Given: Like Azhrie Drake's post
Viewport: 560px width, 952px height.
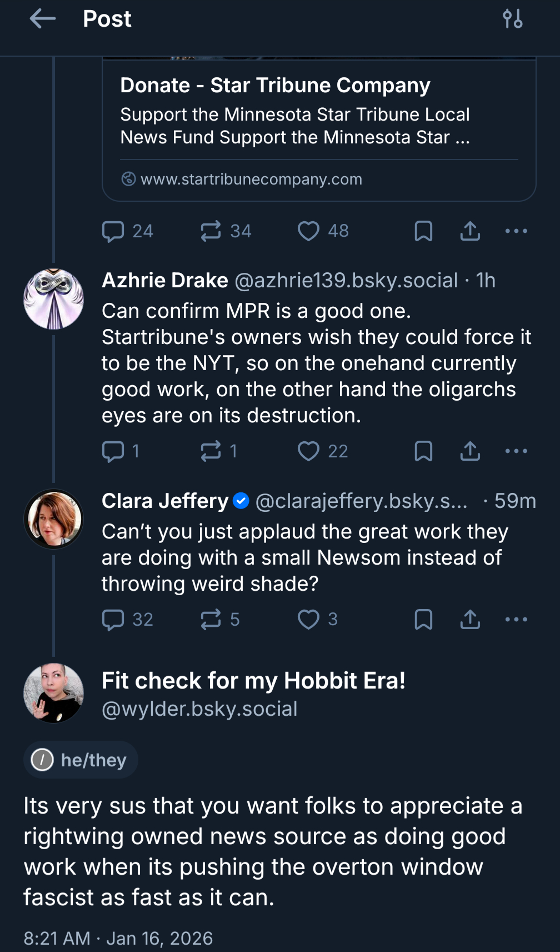Looking at the screenshot, I should pos(308,451).
